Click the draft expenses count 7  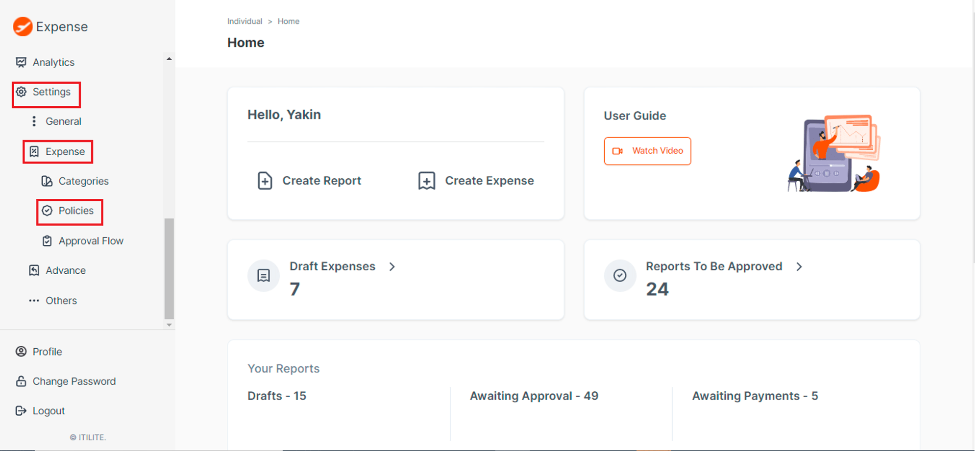[x=294, y=289]
